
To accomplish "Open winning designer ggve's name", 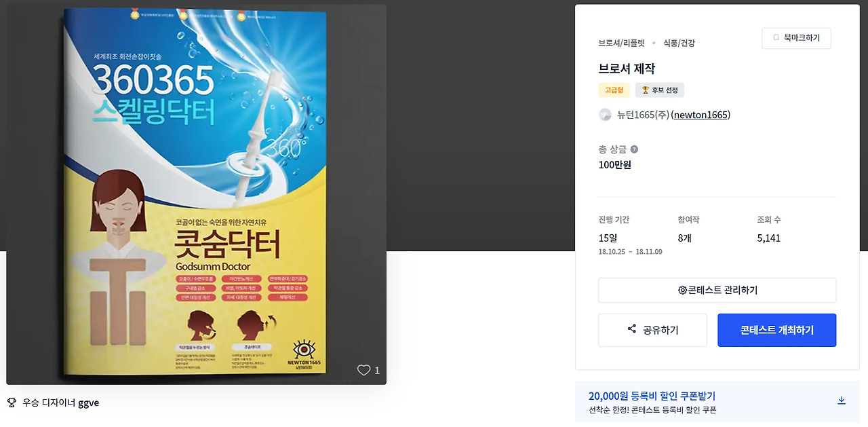I will 88,402.
